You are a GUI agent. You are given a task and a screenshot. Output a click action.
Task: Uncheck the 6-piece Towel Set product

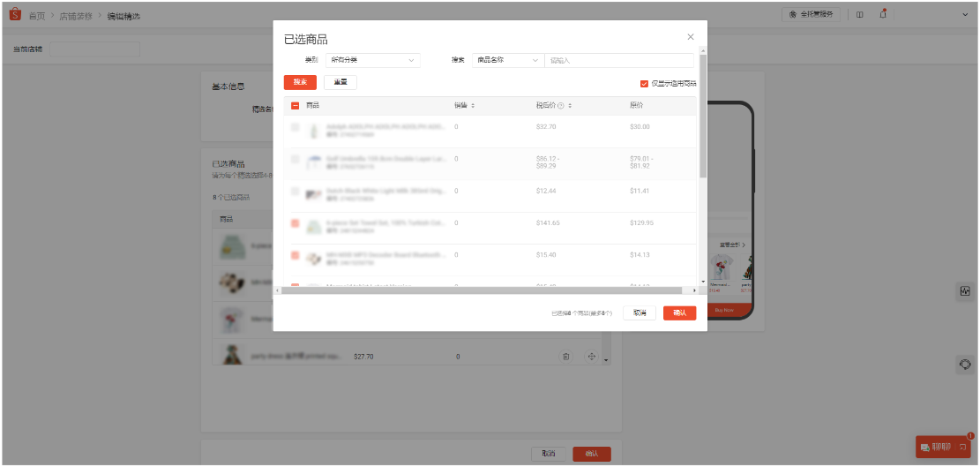tap(295, 222)
